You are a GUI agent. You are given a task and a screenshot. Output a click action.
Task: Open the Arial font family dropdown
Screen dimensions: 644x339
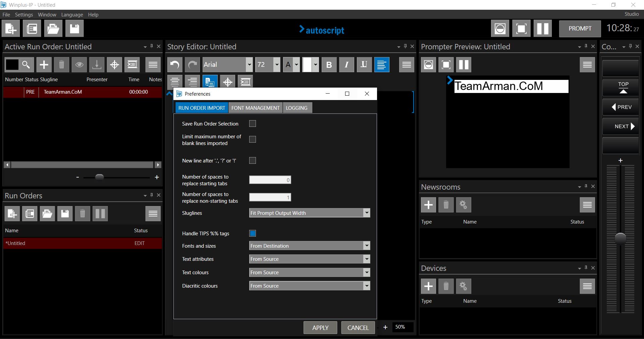point(249,64)
